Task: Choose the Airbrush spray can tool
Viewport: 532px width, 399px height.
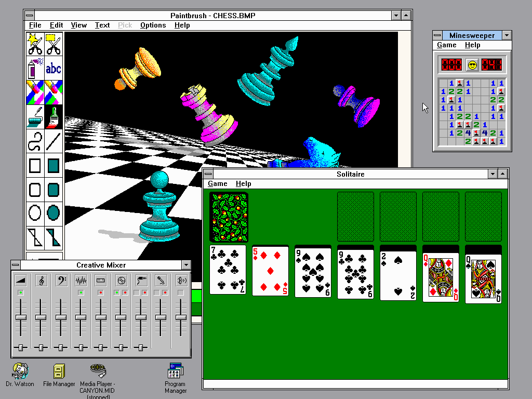Action: point(35,68)
